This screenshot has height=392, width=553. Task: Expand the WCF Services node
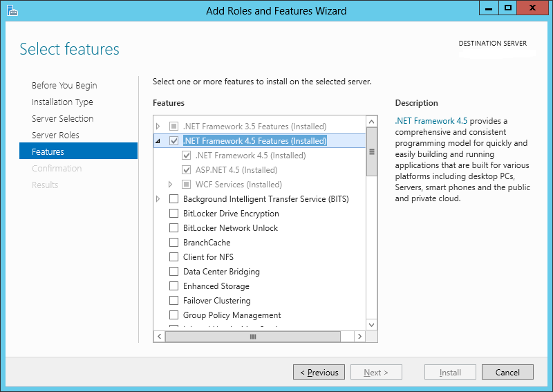170,184
